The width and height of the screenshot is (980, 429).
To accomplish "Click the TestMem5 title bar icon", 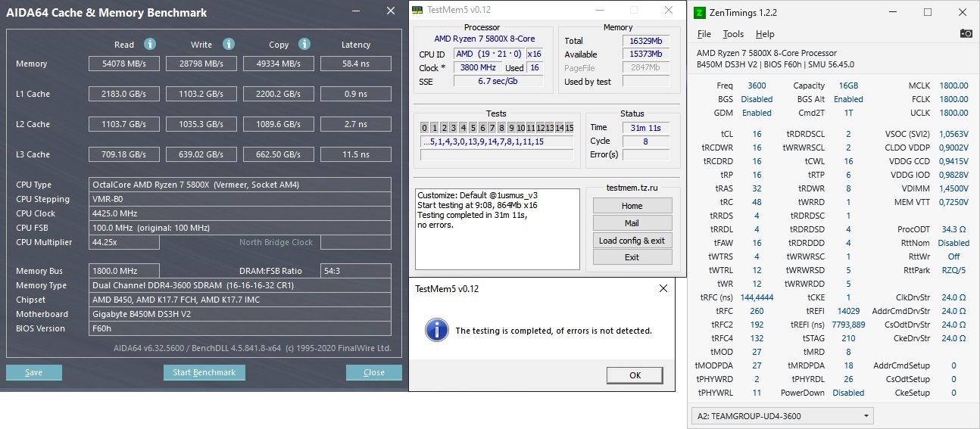I will tap(417, 10).
